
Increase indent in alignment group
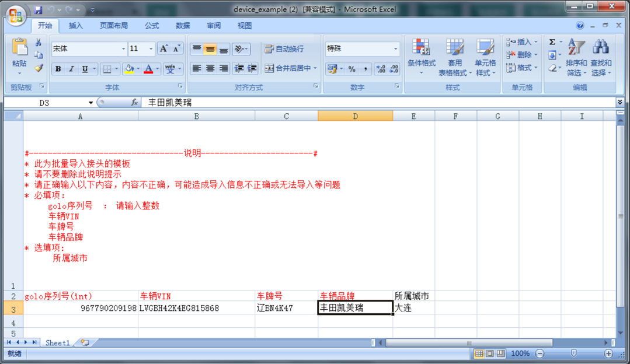[252, 68]
